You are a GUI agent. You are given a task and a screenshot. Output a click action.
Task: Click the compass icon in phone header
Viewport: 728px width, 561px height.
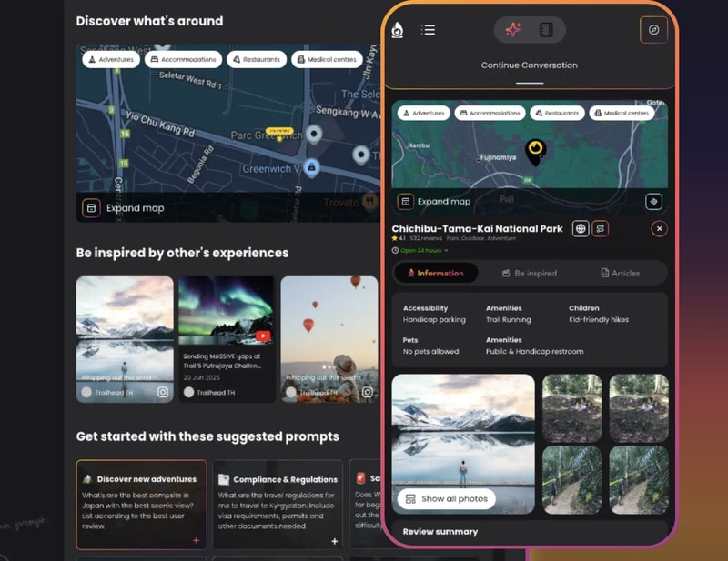click(653, 30)
